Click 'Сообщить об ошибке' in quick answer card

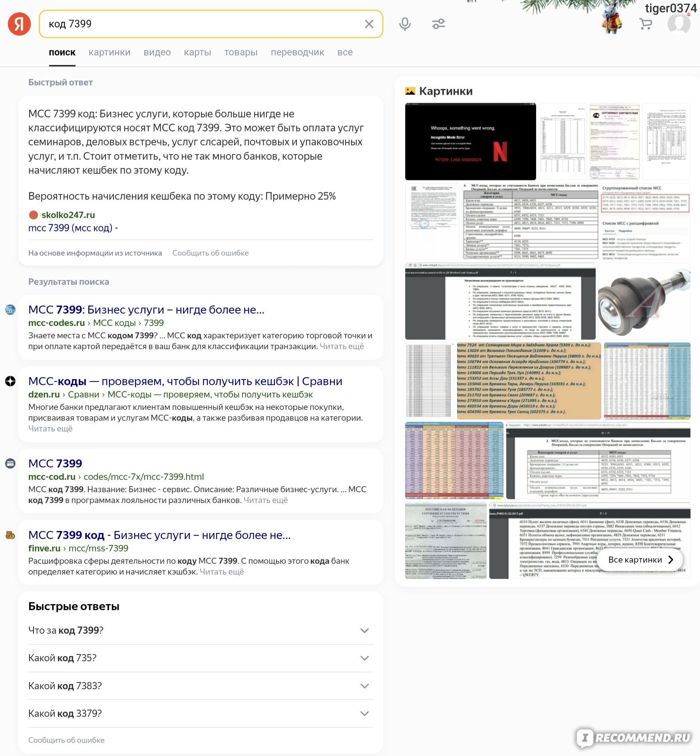[x=211, y=253]
